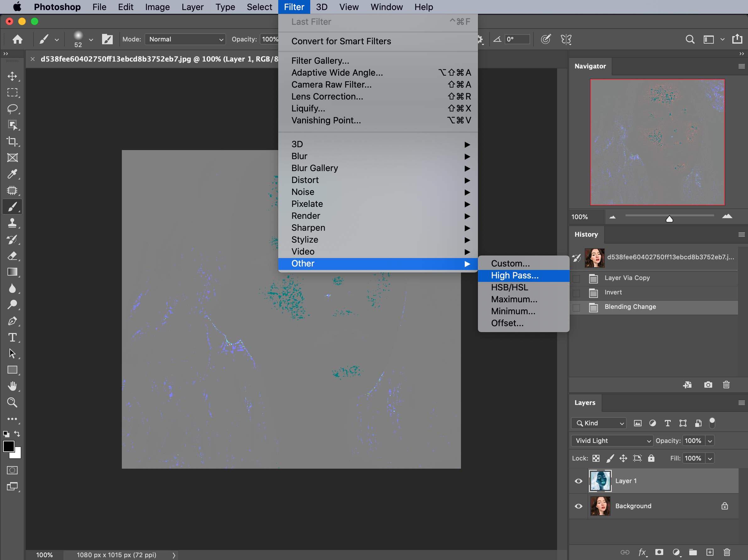Click the Navigator preview thumbnail
The image size is (748, 560).
coord(657,142)
